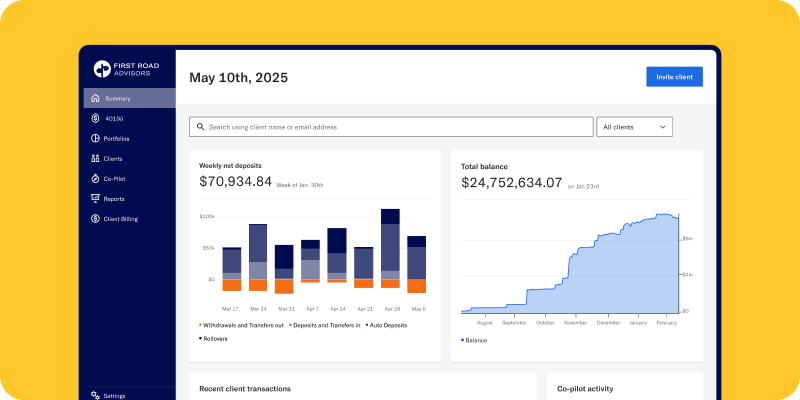Select the Apr 28 bar in deposits chart
This screenshot has width=800, height=400.
390,250
